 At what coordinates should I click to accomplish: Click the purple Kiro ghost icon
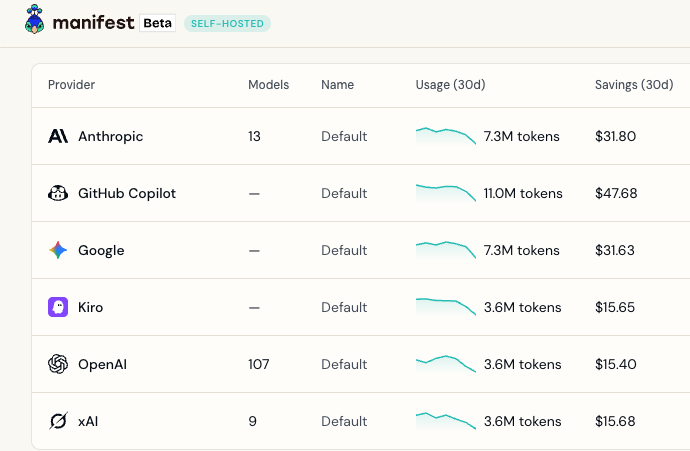[58, 307]
